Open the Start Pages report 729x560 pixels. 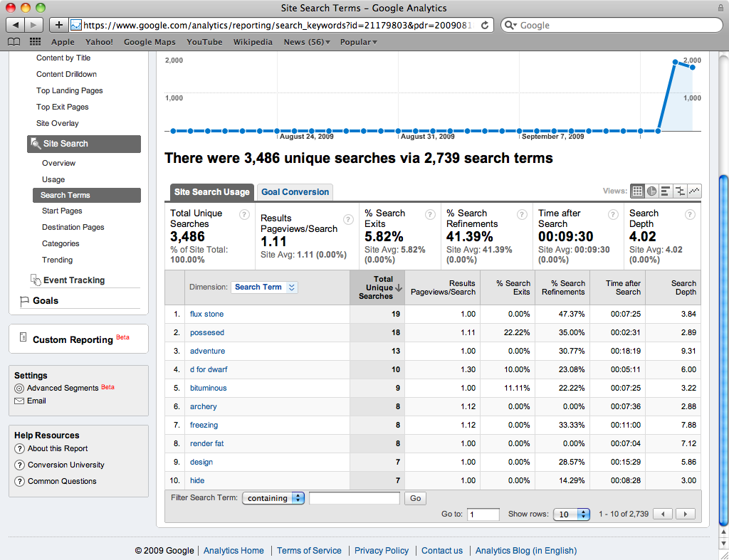click(62, 211)
